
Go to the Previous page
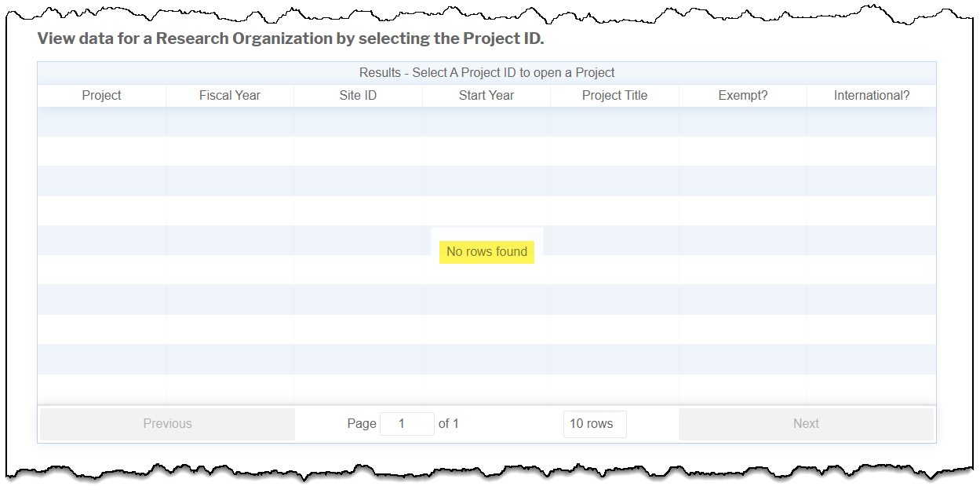(x=167, y=424)
